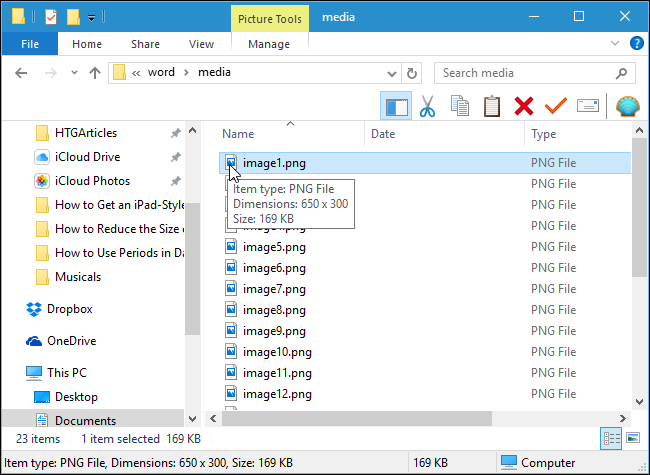
Task: Click the iCloud Drive icon
Action: 41,157
